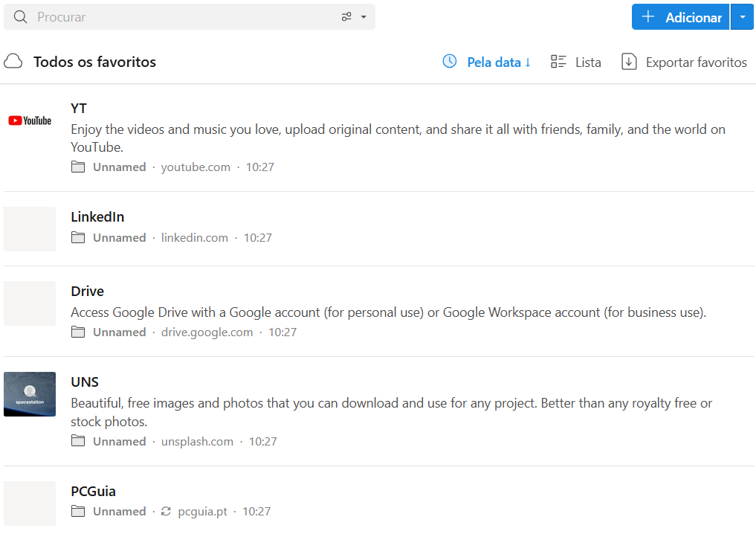Expand the search filter caret
The image size is (756, 537).
[364, 17]
